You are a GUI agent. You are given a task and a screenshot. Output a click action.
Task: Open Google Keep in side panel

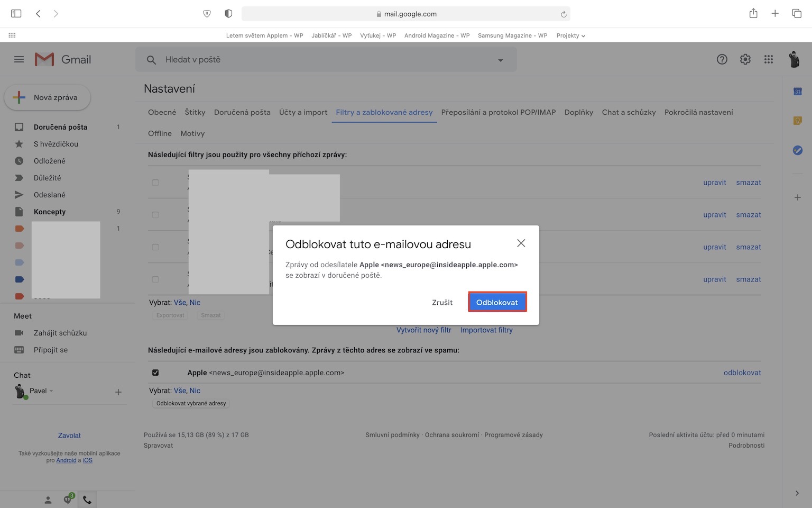pos(798,121)
